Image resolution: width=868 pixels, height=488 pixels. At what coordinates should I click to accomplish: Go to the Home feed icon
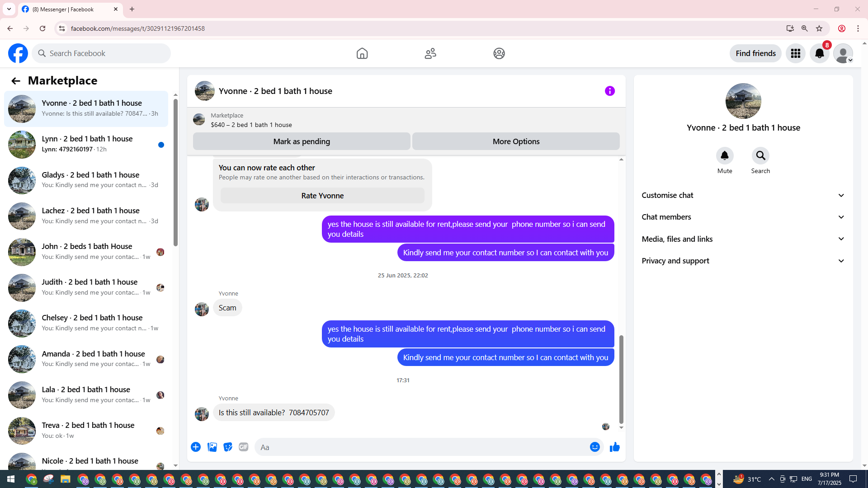362,53
